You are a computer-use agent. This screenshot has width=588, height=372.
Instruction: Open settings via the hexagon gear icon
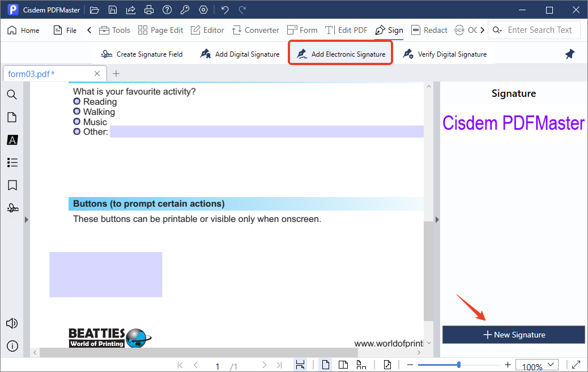click(x=203, y=10)
